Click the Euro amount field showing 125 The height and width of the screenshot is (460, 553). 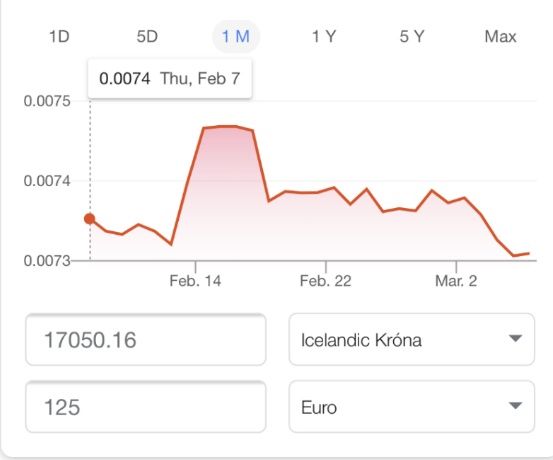pyautogui.click(x=146, y=407)
